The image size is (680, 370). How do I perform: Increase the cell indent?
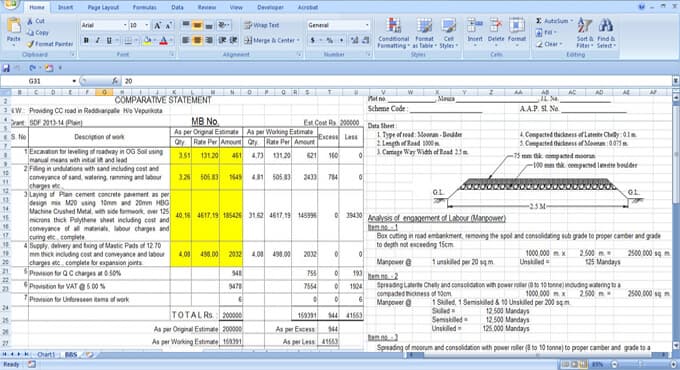click(234, 40)
